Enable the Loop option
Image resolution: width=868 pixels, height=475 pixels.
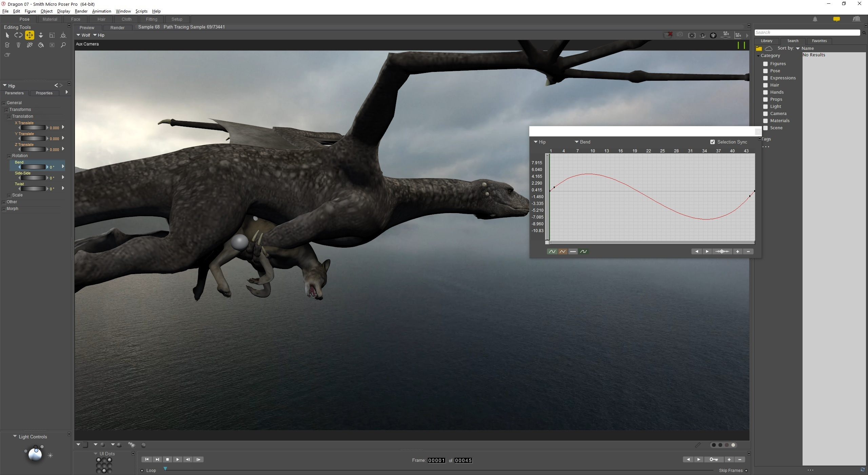[142, 471]
